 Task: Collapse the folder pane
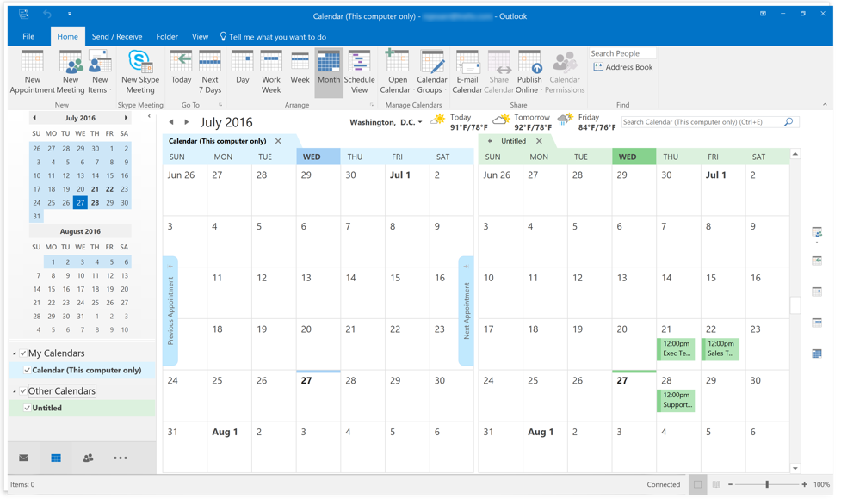(149, 116)
